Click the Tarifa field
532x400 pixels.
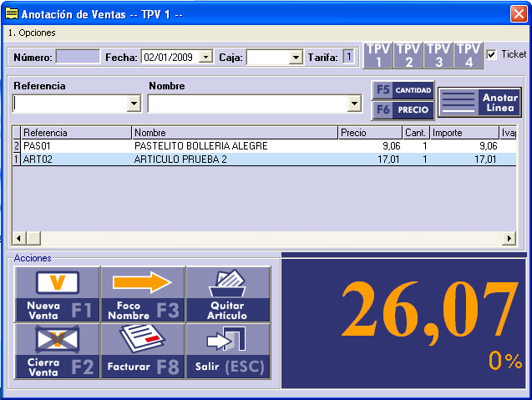(348, 57)
